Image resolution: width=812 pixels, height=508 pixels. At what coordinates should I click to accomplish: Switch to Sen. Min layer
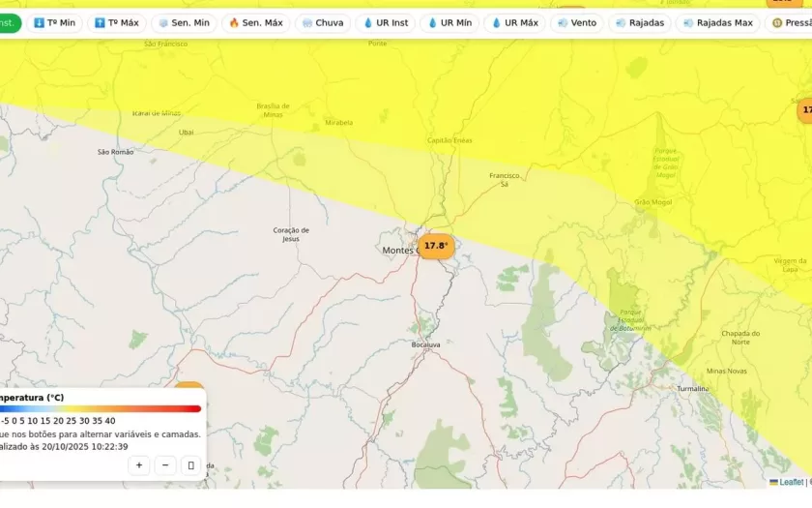click(x=184, y=23)
